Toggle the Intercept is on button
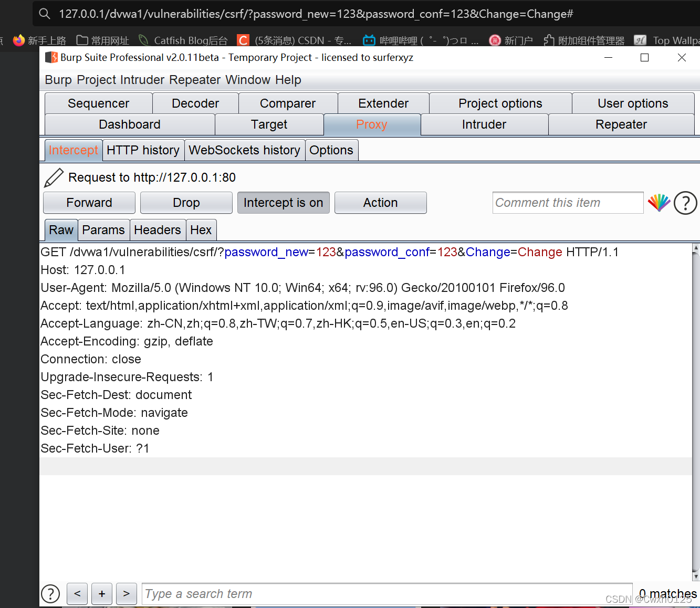 pyautogui.click(x=284, y=203)
